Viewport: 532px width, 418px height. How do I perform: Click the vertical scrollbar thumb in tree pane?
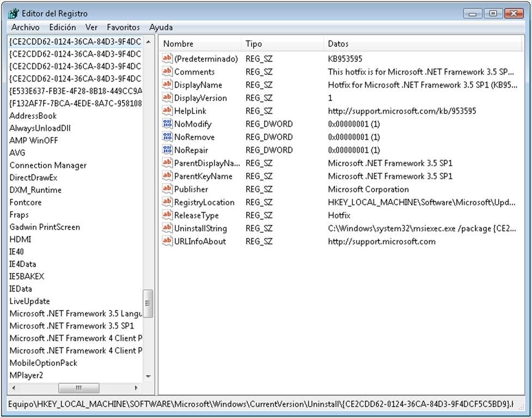pyautogui.click(x=148, y=303)
